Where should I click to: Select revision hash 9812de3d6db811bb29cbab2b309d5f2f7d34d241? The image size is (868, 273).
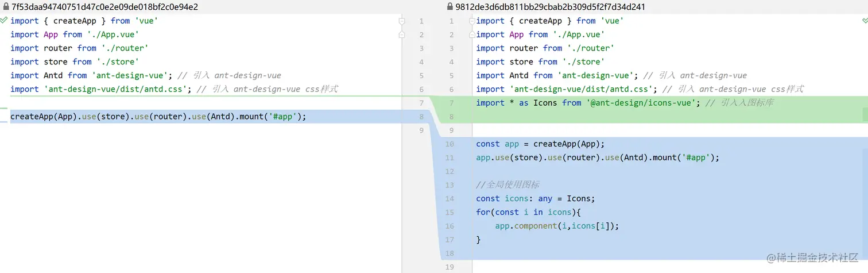click(551, 7)
